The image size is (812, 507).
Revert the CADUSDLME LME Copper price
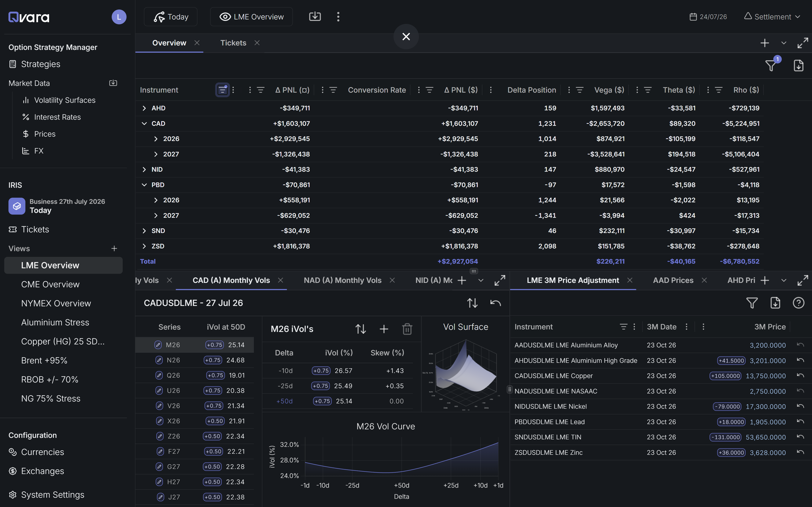(800, 375)
